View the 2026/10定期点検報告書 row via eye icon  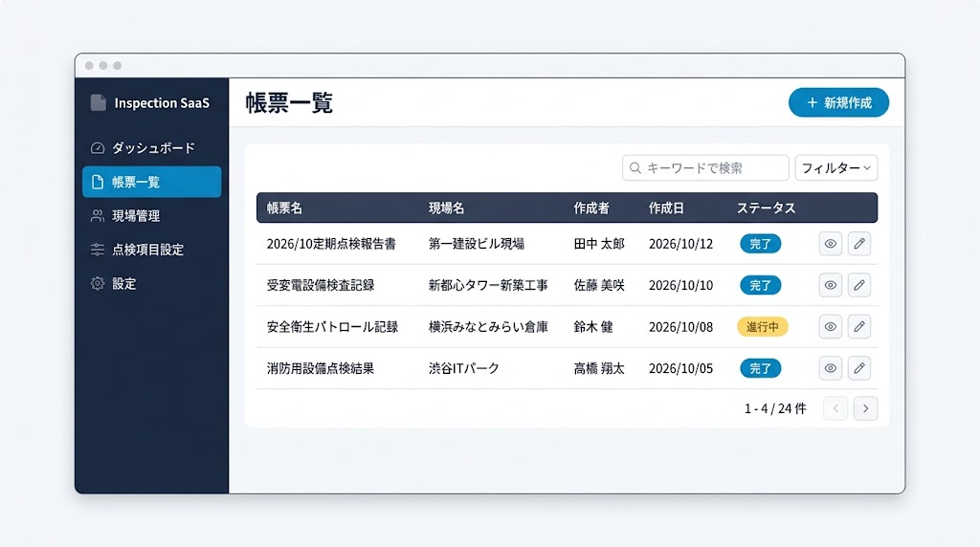pyautogui.click(x=830, y=244)
